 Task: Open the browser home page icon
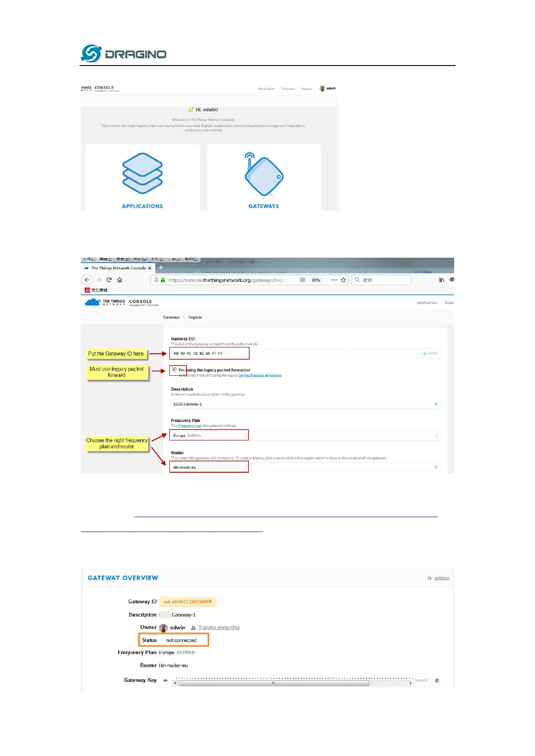click(119, 280)
